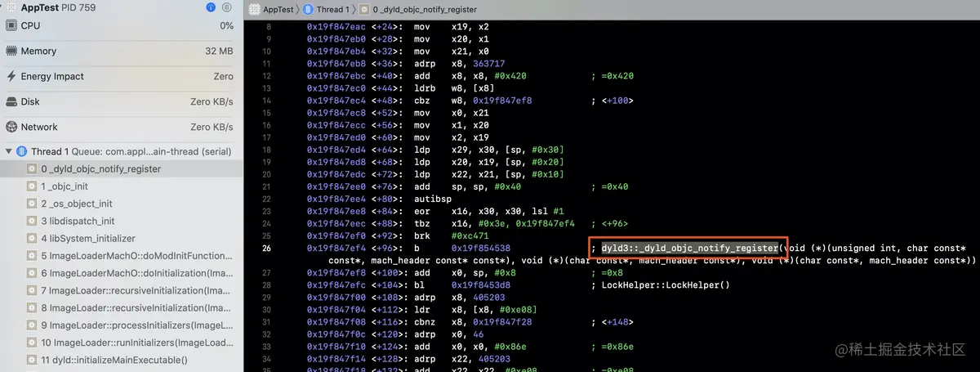Screen dimensions: 980x372
Task: Select stack frame 6 ImageLoaderMachO::doInitialization
Action: click(121, 273)
